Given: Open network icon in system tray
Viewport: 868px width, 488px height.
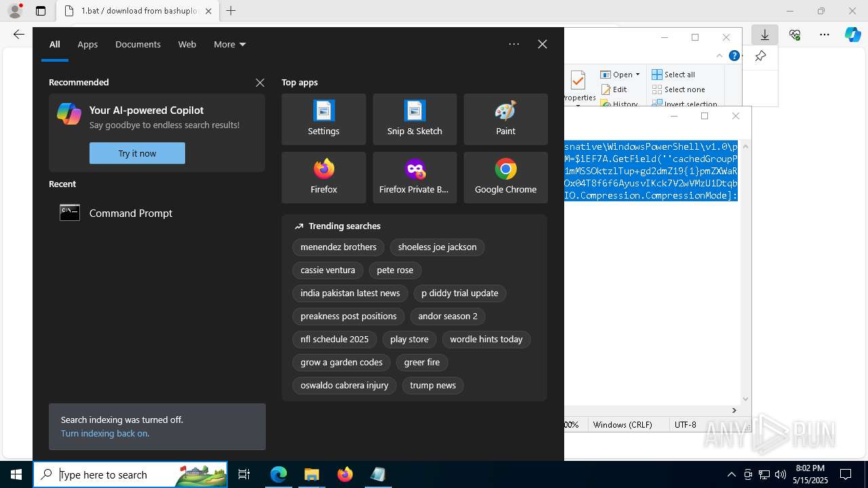Looking at the screenshot, I should 764,474.
